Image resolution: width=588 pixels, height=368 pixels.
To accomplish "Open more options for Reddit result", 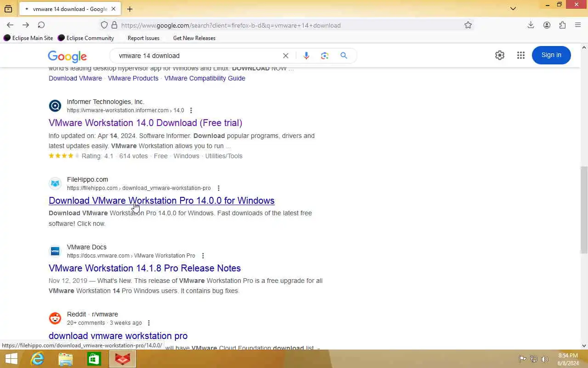I will pyautogui.click(x=149, y=323).
